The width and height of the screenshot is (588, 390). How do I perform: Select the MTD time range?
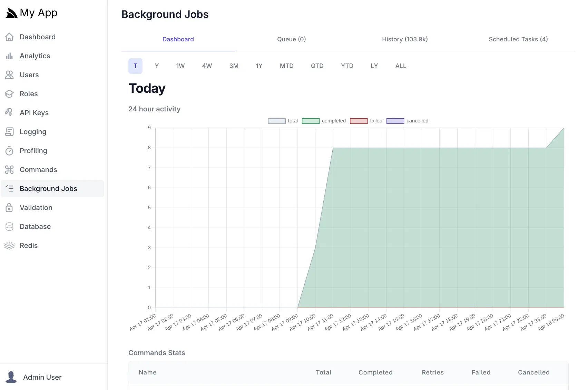[x=286, y=66]
